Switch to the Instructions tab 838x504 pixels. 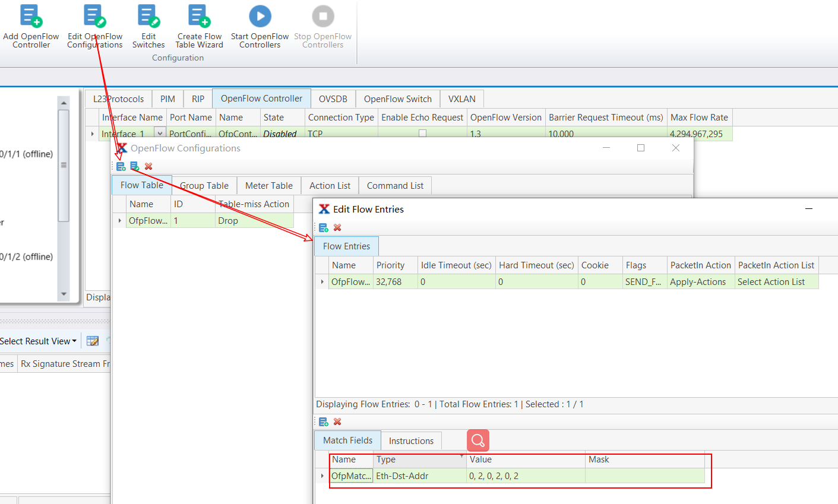pyautogui.click(x=411, y=441)
